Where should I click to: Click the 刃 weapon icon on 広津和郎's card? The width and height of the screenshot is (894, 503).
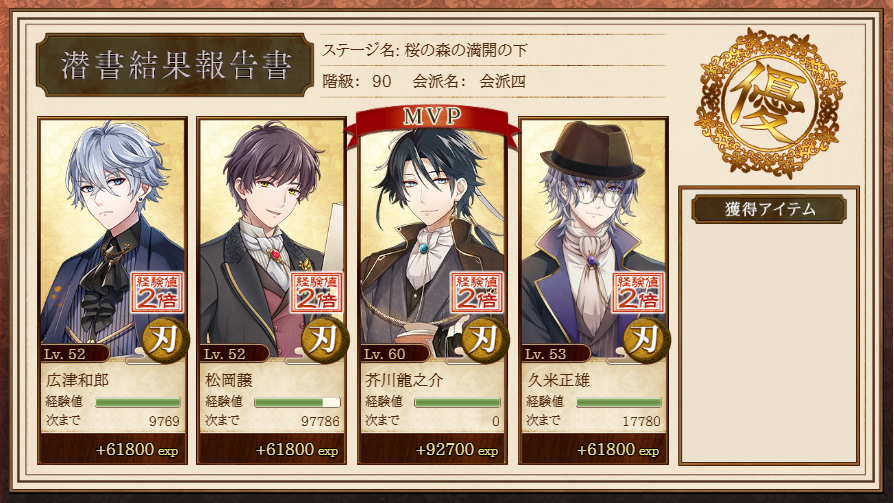coord(165,339)
